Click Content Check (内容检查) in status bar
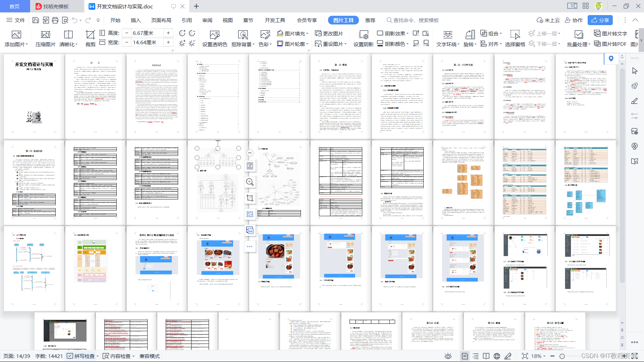This screenshot has height=362, width=644. tap(119, 356)
